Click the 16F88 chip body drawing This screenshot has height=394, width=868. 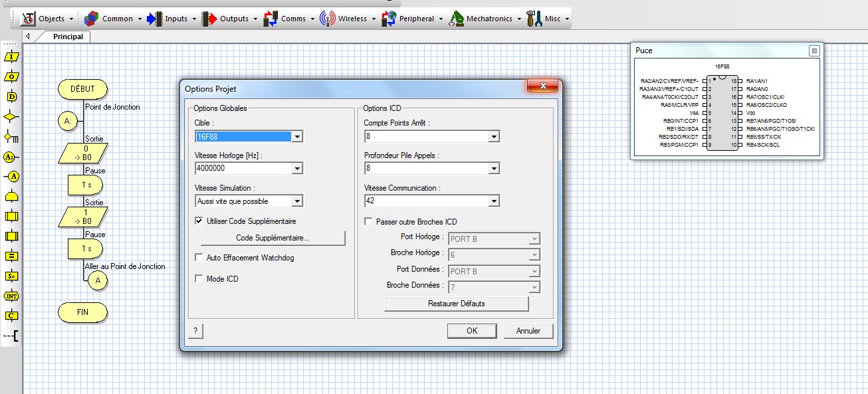722,112
